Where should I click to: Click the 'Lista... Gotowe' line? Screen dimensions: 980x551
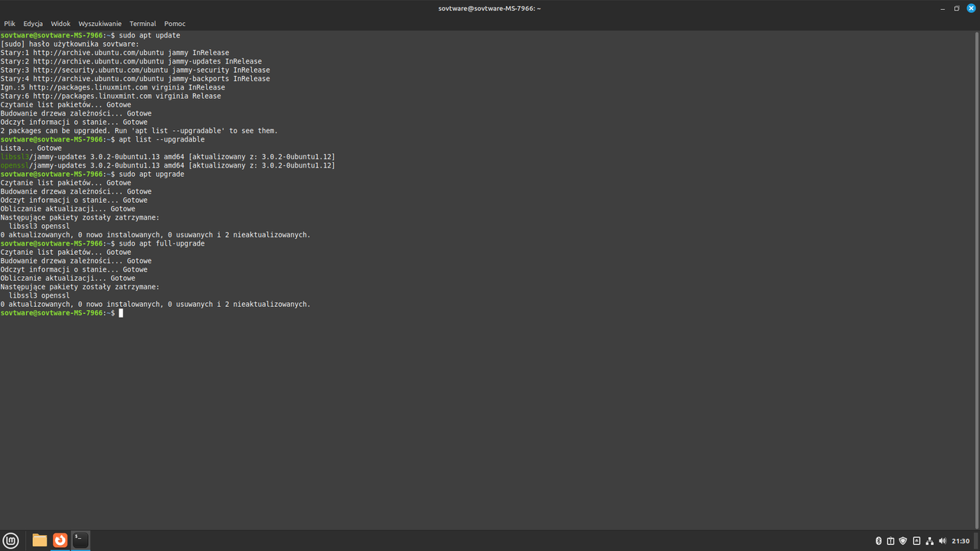point(31,148)
